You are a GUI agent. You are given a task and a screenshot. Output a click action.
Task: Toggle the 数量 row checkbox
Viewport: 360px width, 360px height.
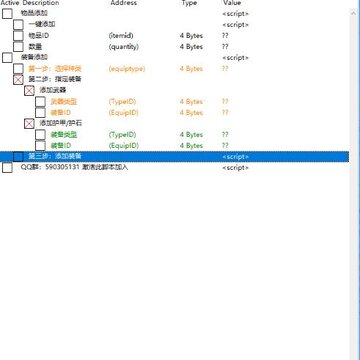click(18, 47)
